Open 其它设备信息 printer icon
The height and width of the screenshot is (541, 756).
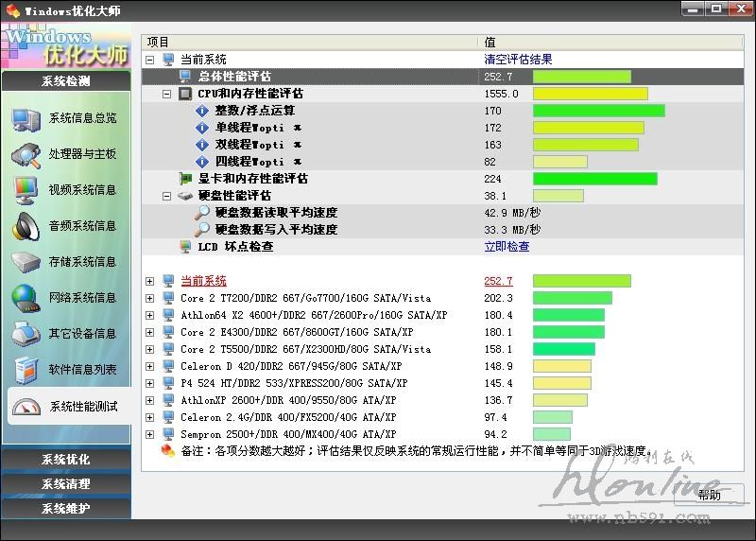click(x=26, y=334)
